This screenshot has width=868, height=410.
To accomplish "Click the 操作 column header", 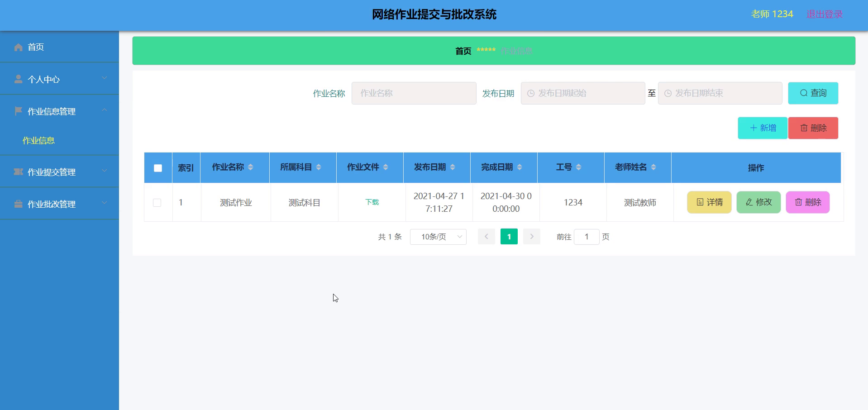I will tap(756, 168).
